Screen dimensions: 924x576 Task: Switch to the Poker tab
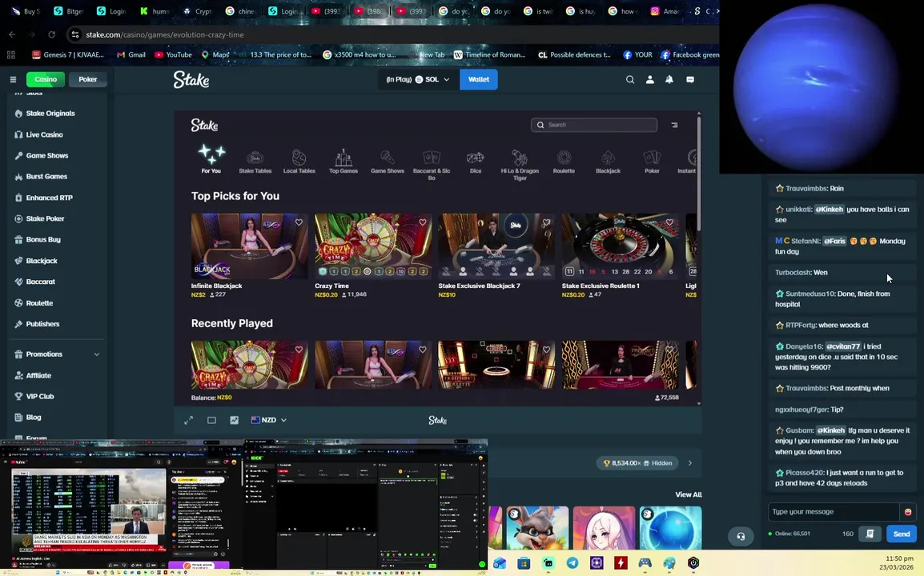click(88, 79)
